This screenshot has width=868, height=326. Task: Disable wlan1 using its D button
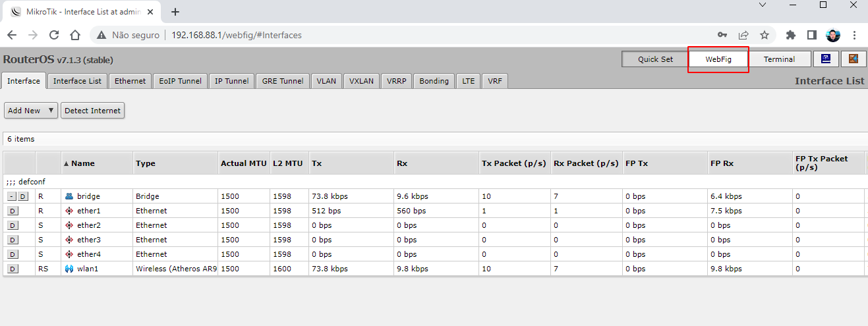coord(13,269)
